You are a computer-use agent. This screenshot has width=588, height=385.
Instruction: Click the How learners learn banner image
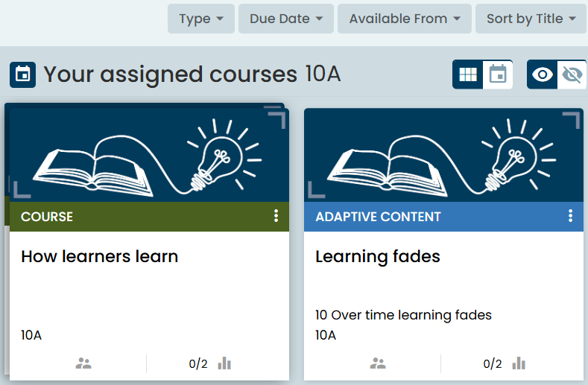(149, 155)
